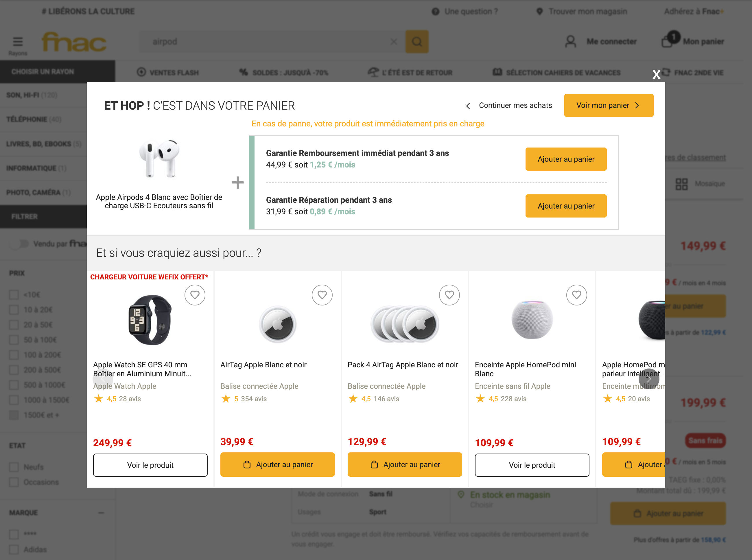This screenshot has width=752, height=560.
Task: Click the search magnifying glass icon
Action: pos(416,41)
